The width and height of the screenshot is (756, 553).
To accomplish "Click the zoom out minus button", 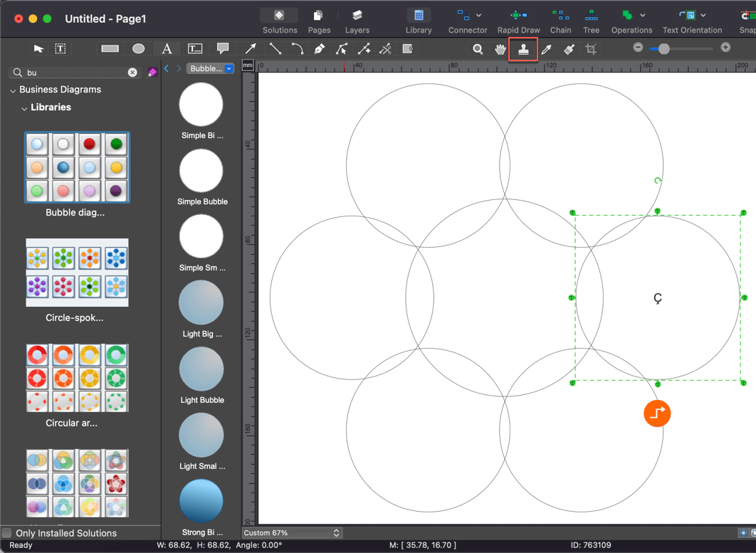I will coord(638,47).
